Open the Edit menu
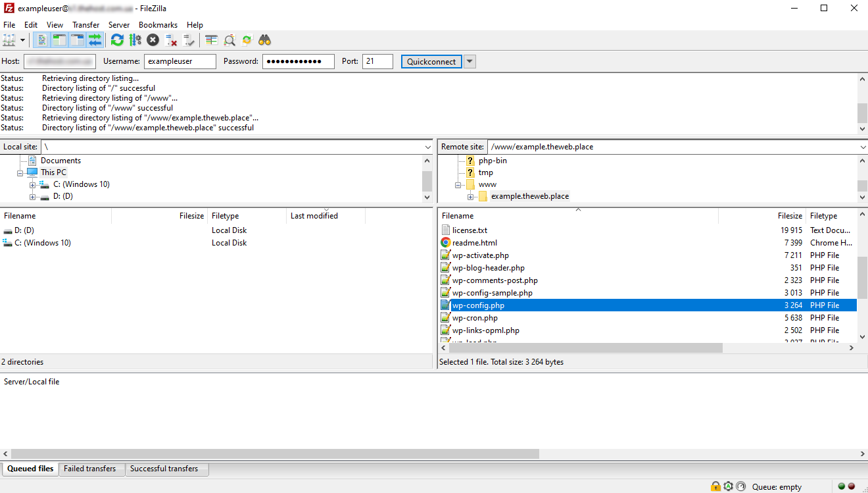The height and width of the screenshot is (493, 868). pos(31,25)
